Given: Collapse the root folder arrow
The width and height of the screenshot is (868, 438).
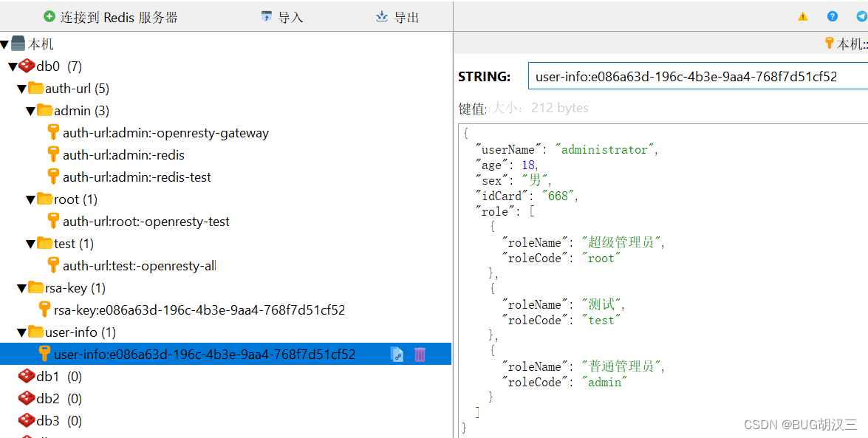Looking at the screenshot, I should point(31,199).
